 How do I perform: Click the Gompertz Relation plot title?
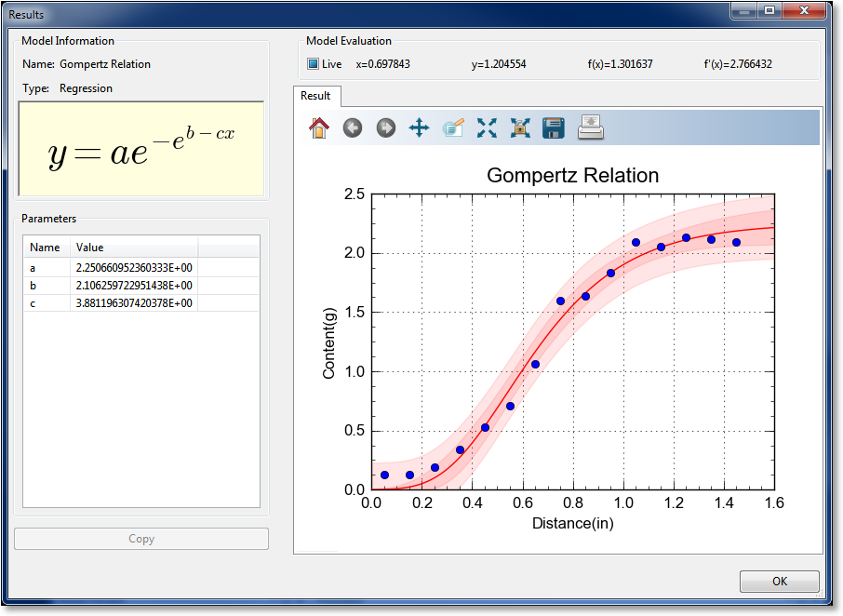[x=572, y=175]
